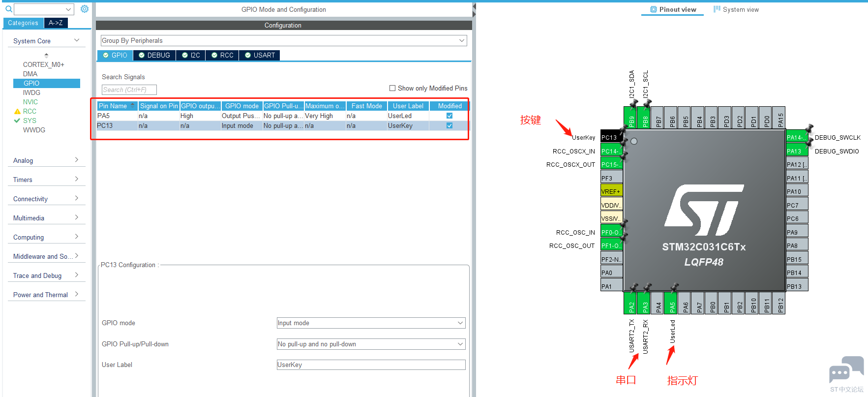Open the Group By Peripherals dropdown
This screenshot has height=397, width=868.
pyautogui.click(x=284, y=40)
